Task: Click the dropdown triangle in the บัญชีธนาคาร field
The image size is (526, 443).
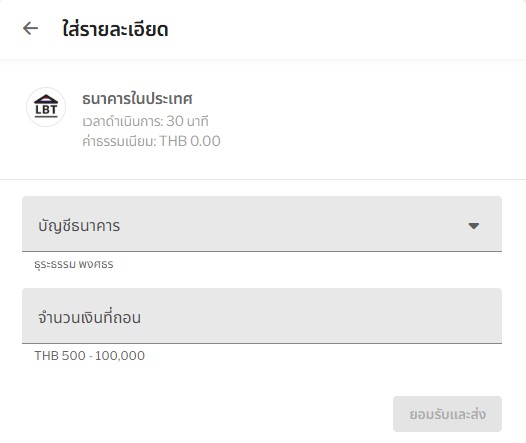Action: [473, 226]
